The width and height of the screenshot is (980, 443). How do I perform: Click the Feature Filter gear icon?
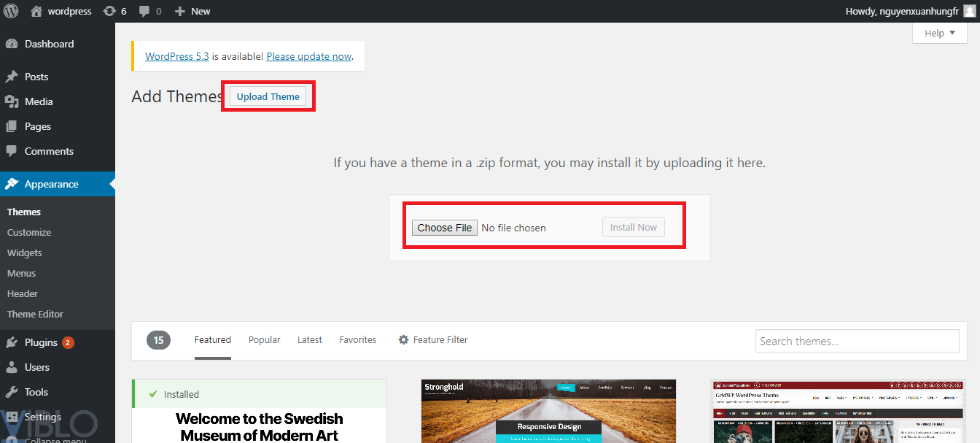[x=403, y=339]
